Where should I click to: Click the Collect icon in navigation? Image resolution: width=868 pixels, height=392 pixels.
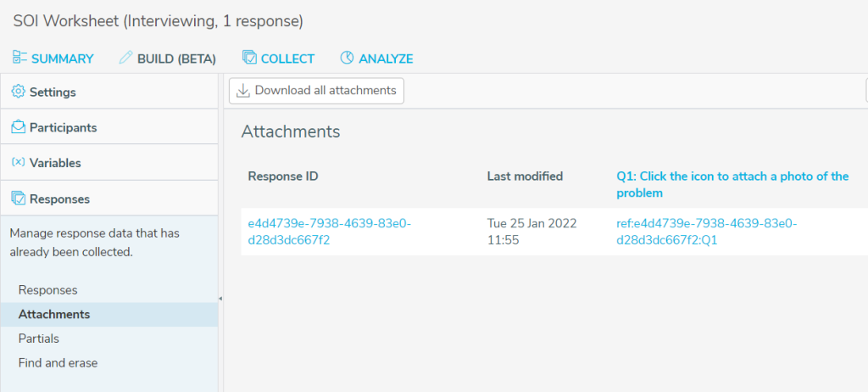coord(249,59)
